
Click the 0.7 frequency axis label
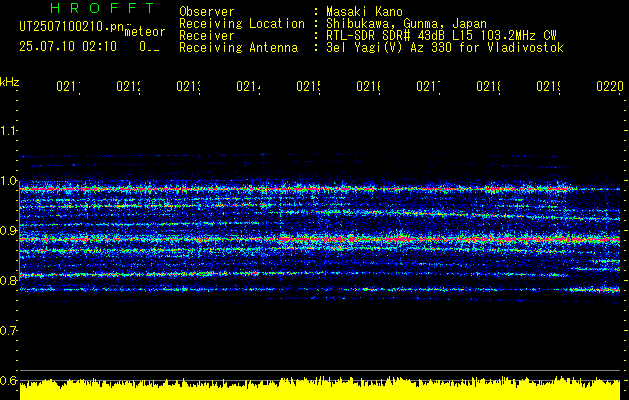tap(8, 331)
